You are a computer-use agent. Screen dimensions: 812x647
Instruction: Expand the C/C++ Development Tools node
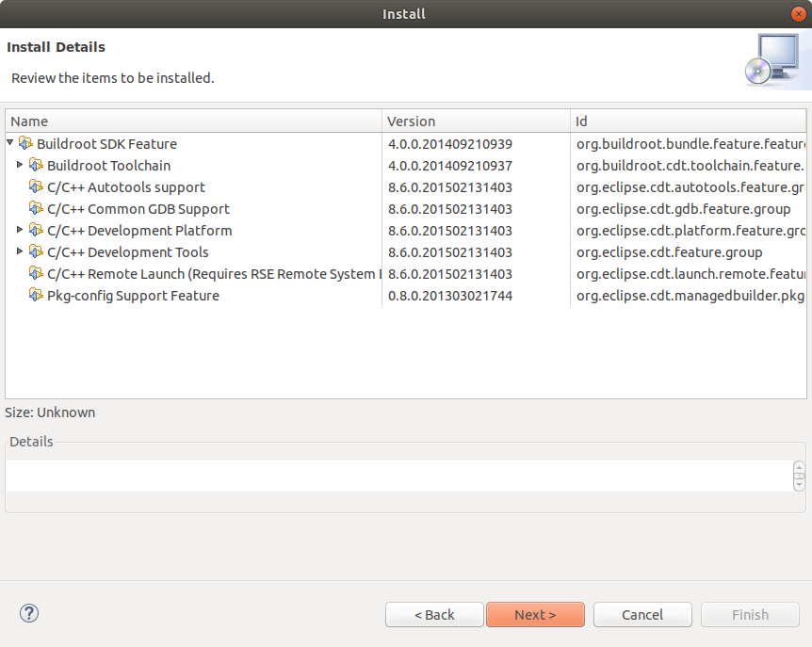(x=20, y=251)
